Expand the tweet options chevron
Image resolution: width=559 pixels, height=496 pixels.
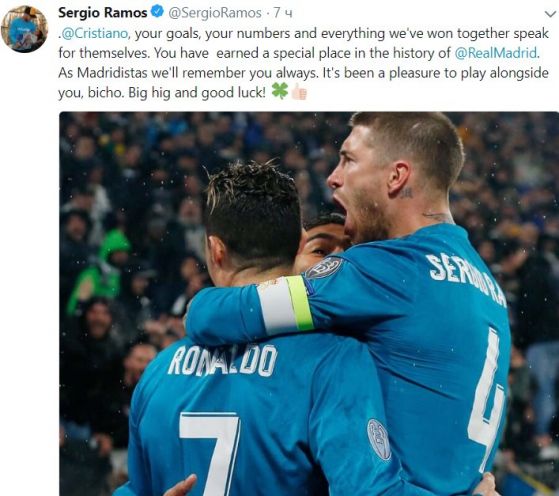click(550, 14)
